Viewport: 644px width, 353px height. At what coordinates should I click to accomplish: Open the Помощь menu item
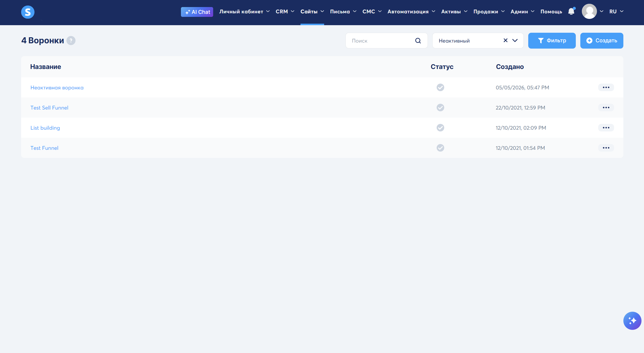(x=551, y=12)
